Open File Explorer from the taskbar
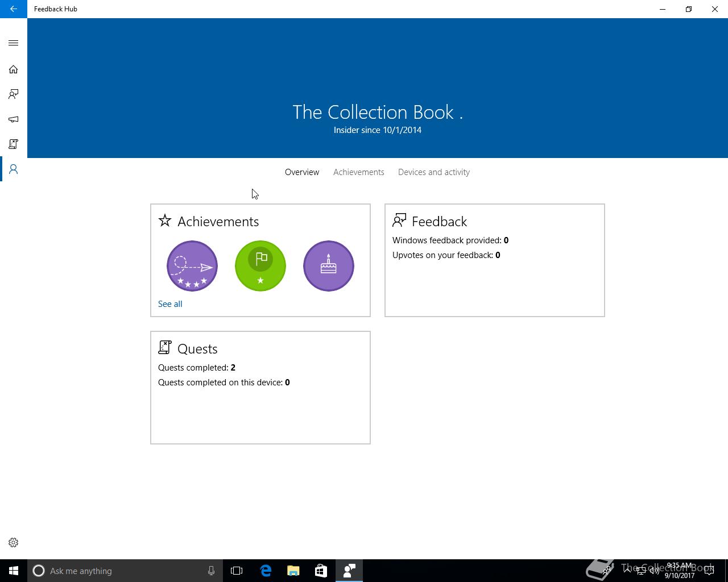Image resolution: width=728 pixels, height=582 pixels. click(x=293, y=571)
